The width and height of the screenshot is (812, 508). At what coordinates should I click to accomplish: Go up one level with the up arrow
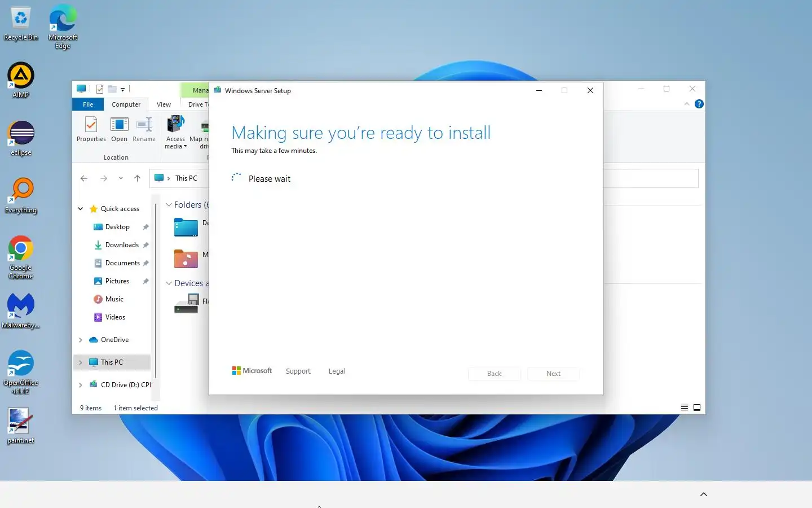pyautogui.click(x=137, y=178)
